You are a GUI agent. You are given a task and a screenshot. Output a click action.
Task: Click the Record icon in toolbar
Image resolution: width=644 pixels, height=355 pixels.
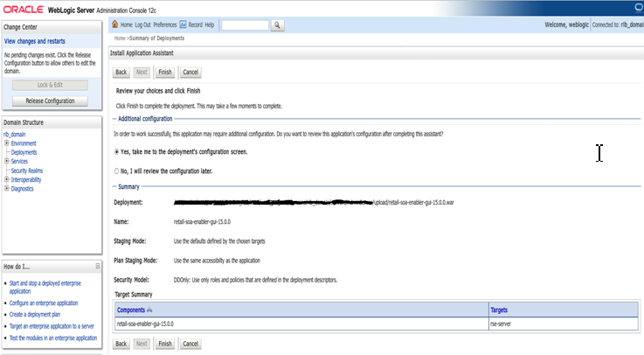coord(183,24)
